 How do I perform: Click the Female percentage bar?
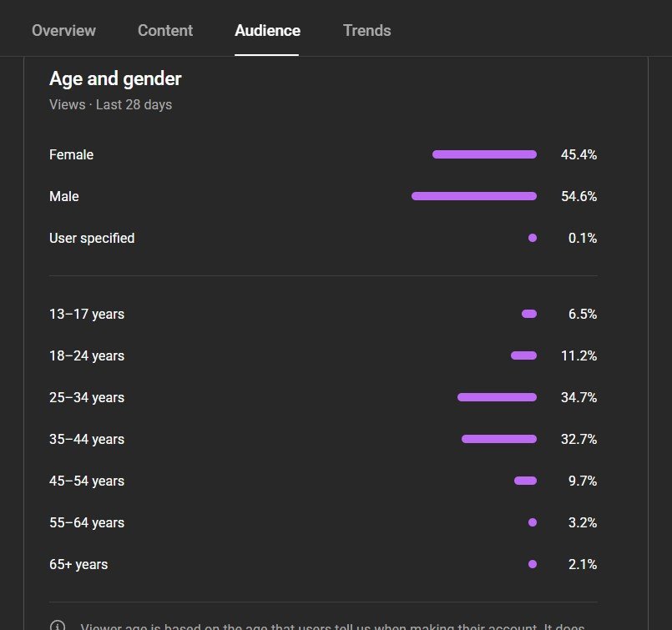484,154
